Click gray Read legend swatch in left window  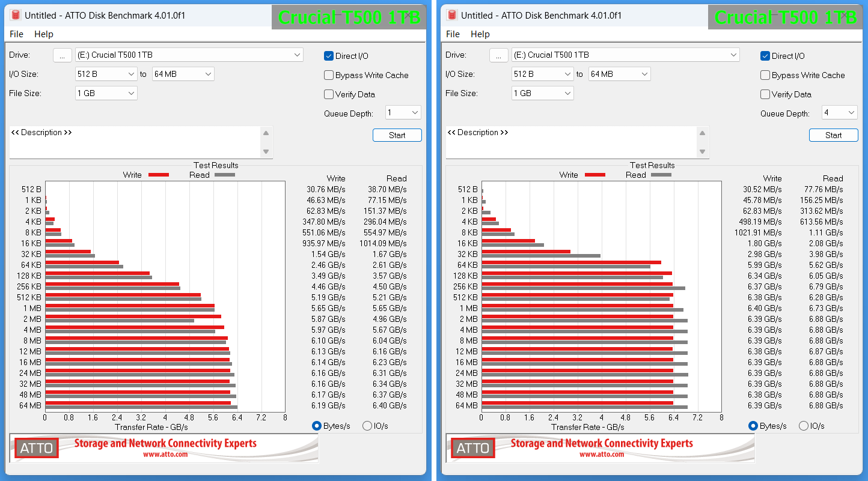pyautogui.click(x=225, y=175)
